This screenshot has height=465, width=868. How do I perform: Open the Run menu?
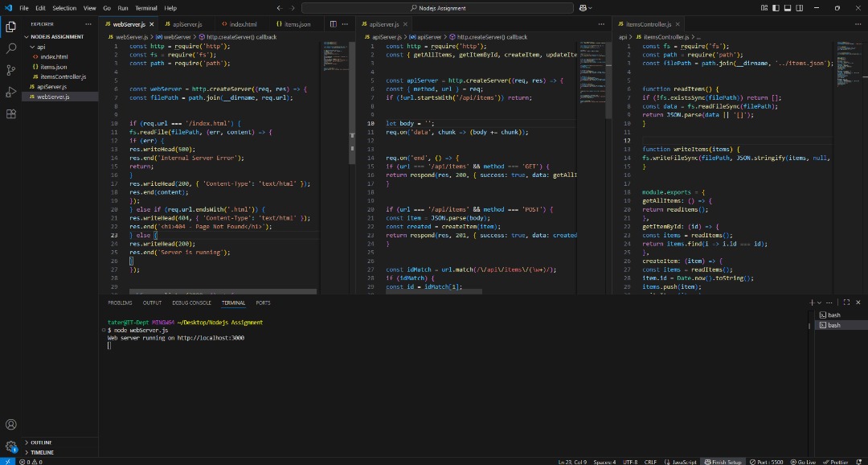tap(123, 8)
